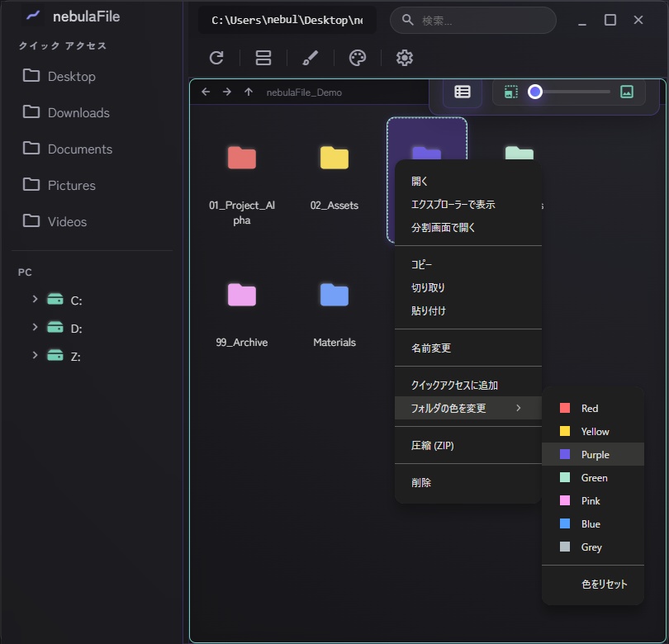This screenshot has width=669, height=644.
Task: Select クイックアクセスに追加 menu item
Action: click(468, 385)
